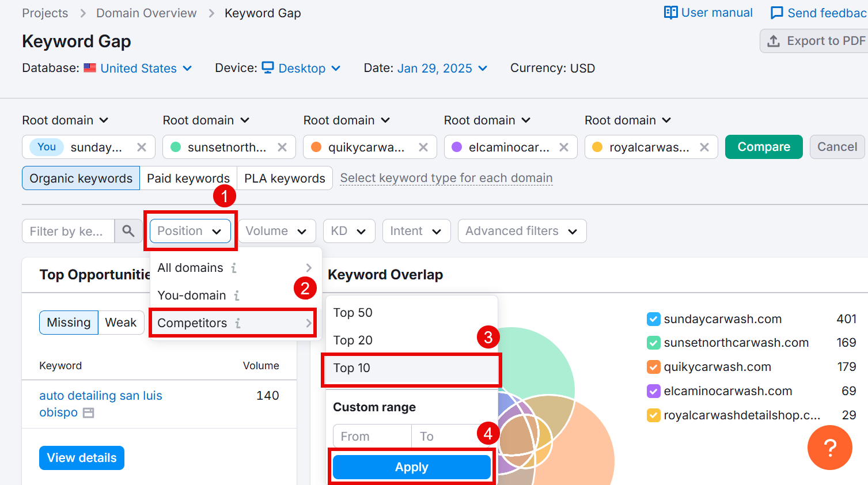Screen dimensions: 868x485
Task: Click the Volume column header
Action: tap(261, 366)
